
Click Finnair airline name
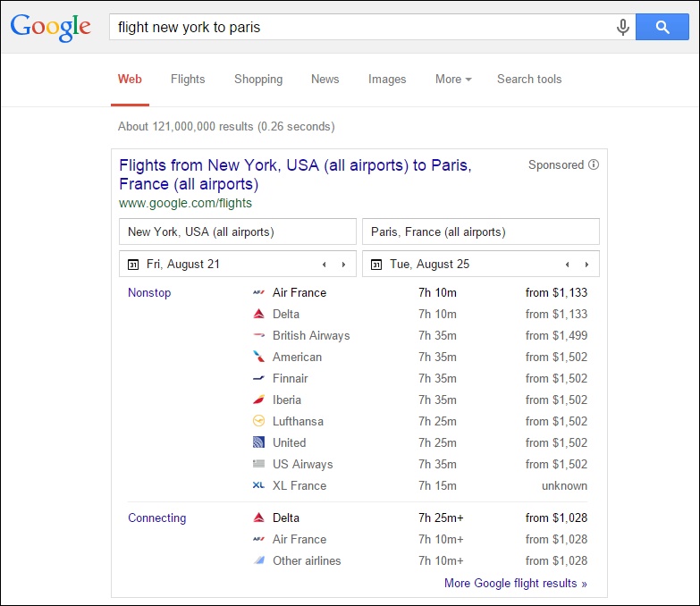pos(291,378)
